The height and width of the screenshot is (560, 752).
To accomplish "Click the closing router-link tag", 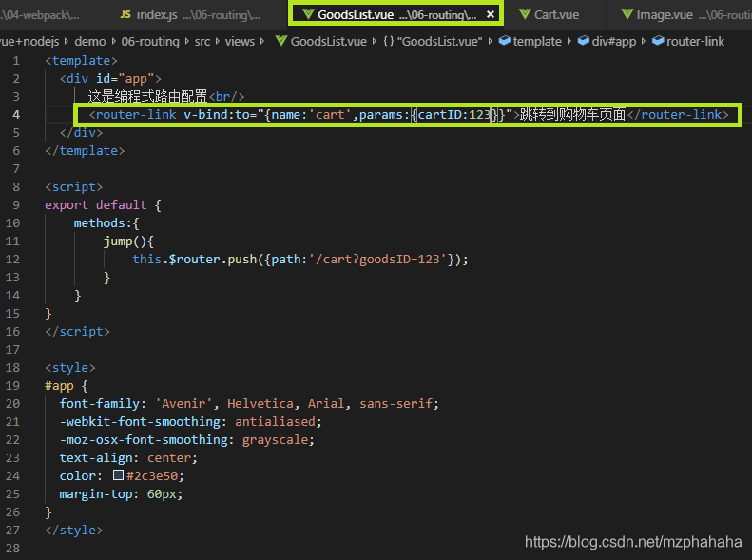I will pyautogui.click(x=678, y=115).
